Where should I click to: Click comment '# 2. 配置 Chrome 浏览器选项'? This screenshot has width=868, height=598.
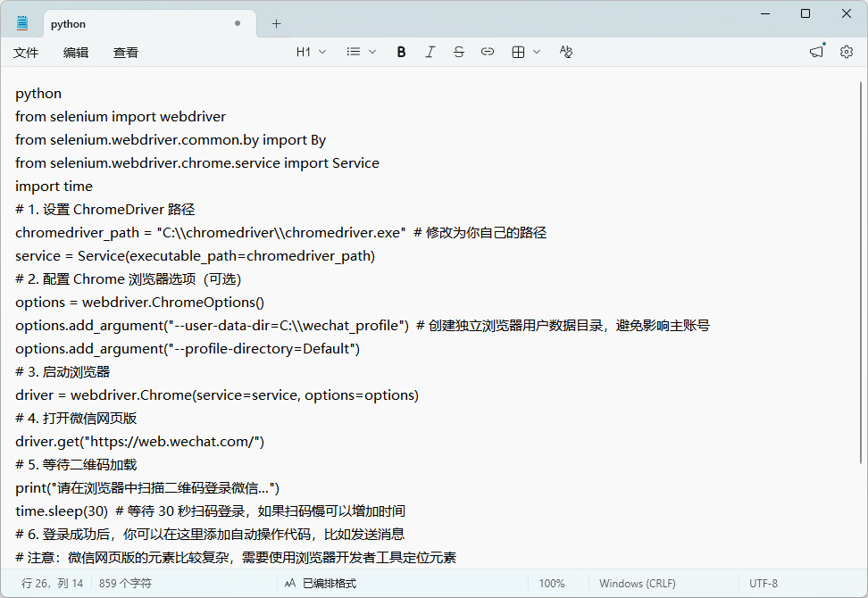point(129,279)
